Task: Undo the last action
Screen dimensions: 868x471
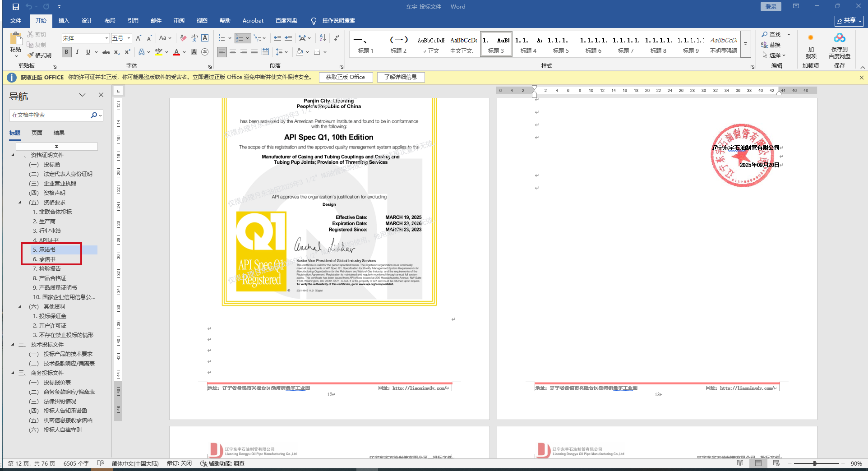Action: (29, 7)
